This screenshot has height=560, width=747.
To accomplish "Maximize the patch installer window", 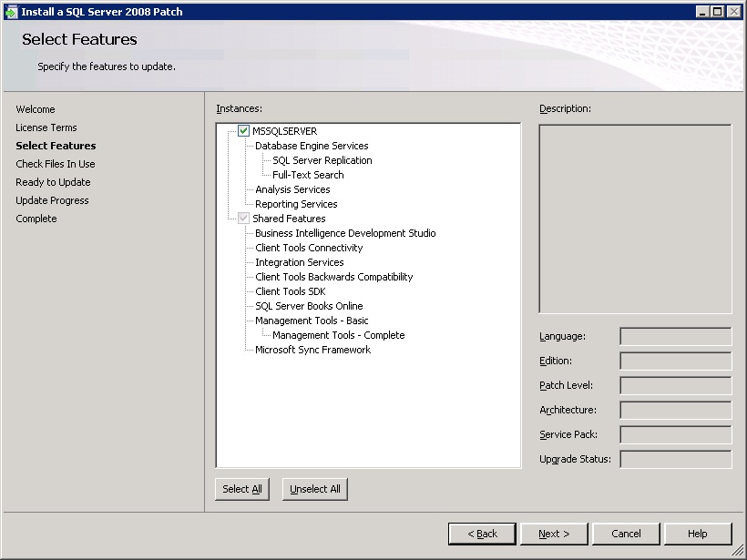I will (x=717, y=12).
